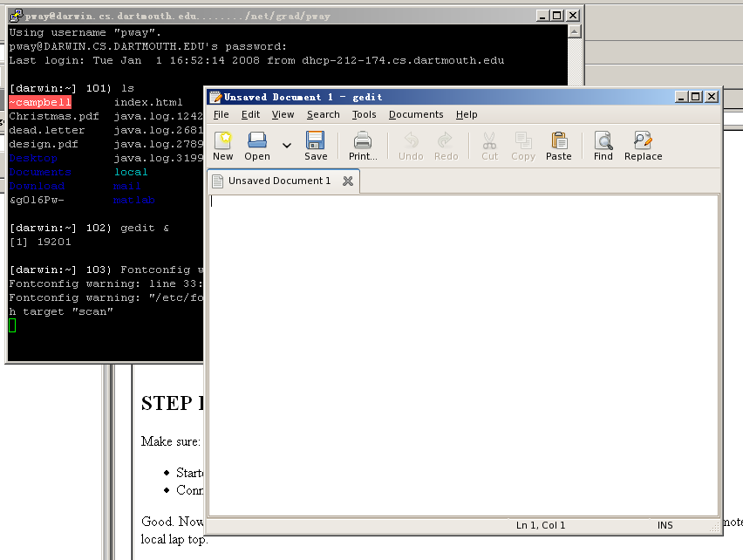Close the Unsaved Document 1 tab
The width and height of the screenshot is (743, 560).
[x=347, y=181]
